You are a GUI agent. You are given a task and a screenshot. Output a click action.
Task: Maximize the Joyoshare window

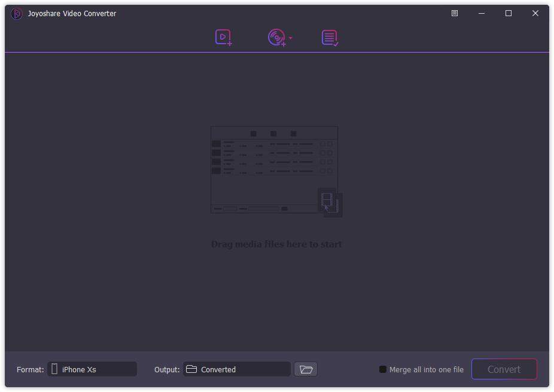point(508,13)
